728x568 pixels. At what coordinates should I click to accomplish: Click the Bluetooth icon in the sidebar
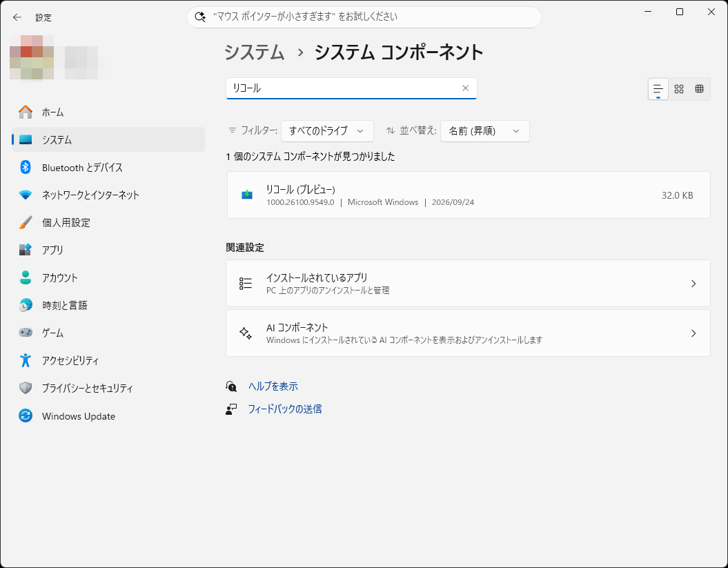click(x=26, y=167)
